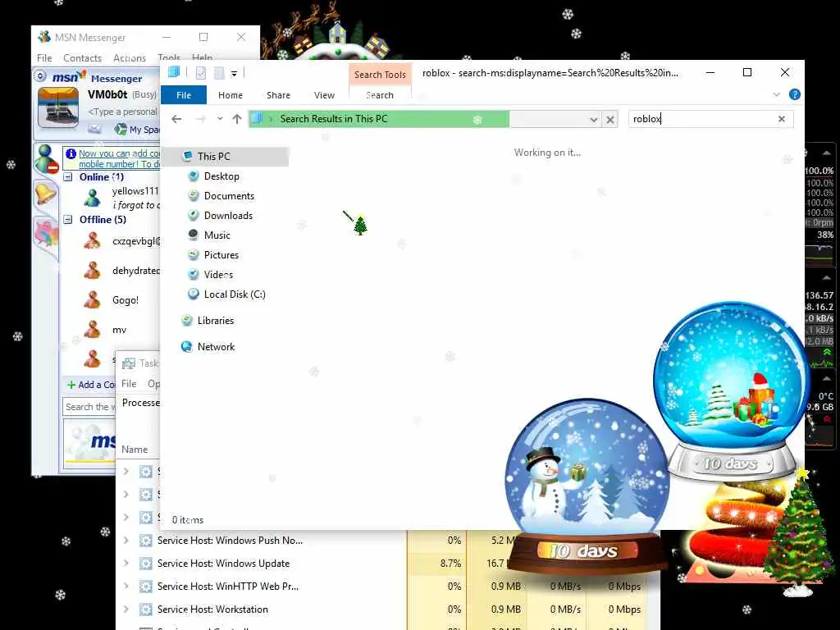Open the File tab in Explorer
The width and height of the screenshot is (840, 630).
click(184, 95)
